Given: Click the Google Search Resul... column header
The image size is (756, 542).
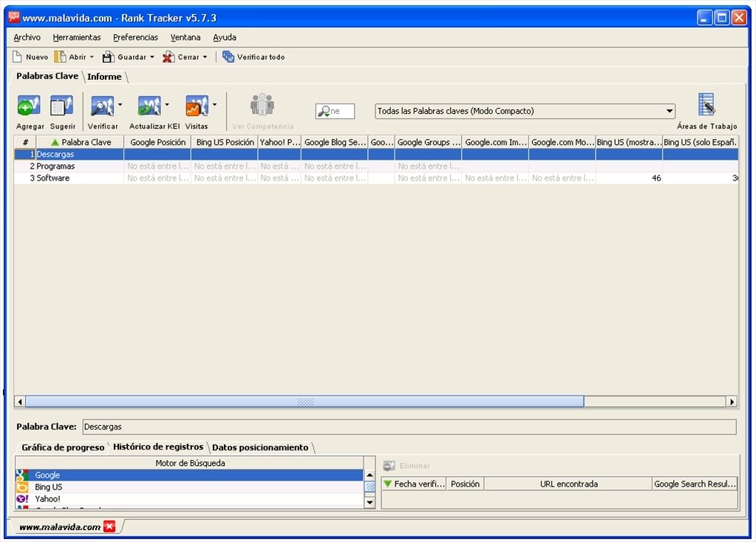Looking at the screenshot, I should click(695, 484).
